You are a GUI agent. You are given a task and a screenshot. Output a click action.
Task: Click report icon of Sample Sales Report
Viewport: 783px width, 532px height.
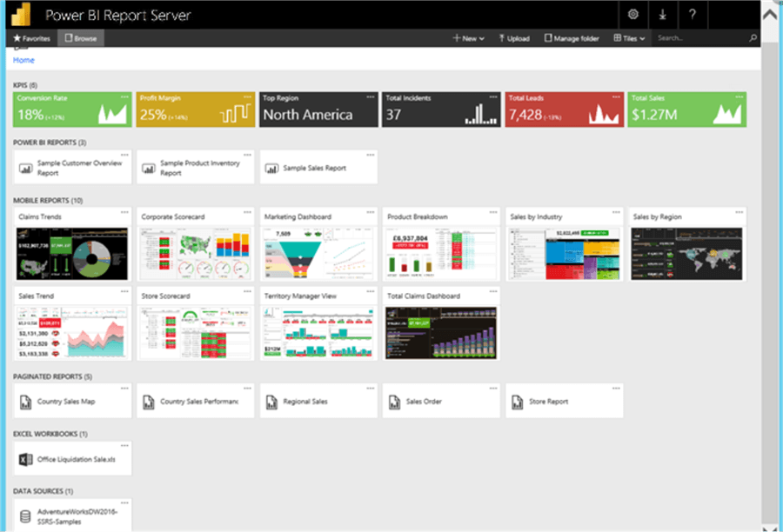[x=271, y=168]
